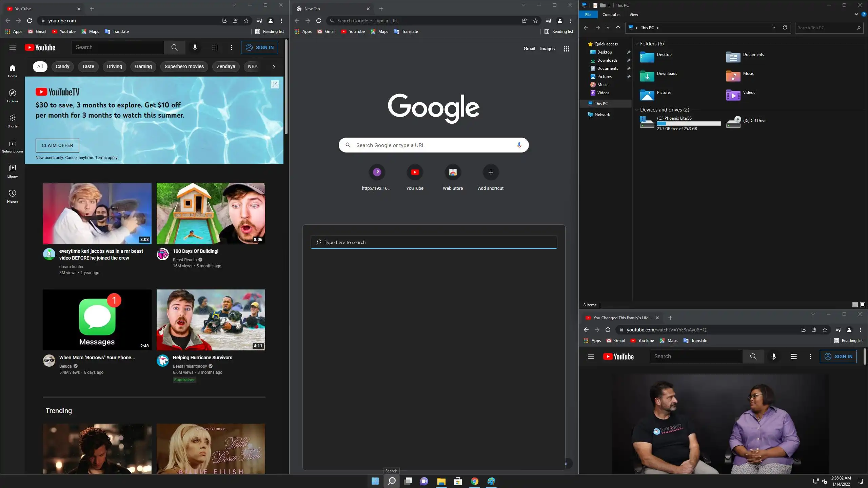Click the Explore compass icon
The height and width of the screenshot is (488, 868).
coord(13,93)
